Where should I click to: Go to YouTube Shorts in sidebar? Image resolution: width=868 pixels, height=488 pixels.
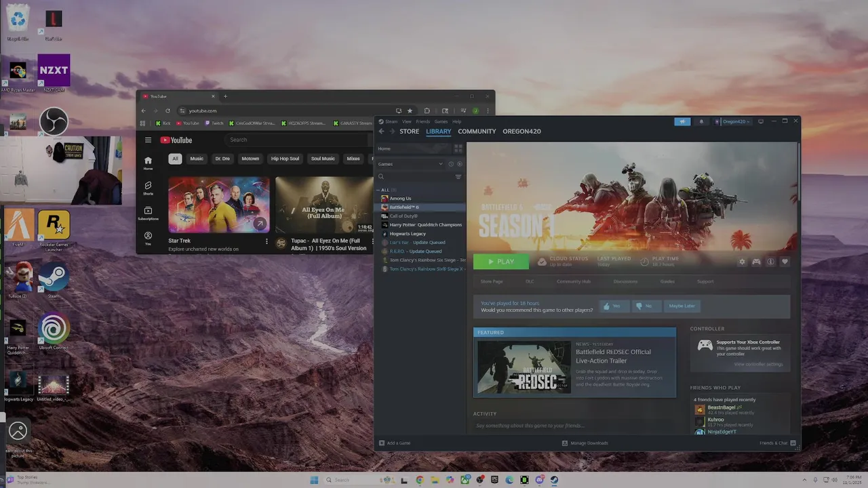pyautogui.click(x=148, y=188)
